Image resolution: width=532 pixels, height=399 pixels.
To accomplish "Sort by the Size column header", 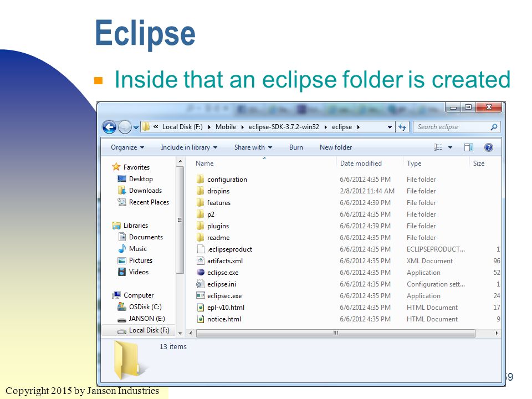I will pos(478,163).
